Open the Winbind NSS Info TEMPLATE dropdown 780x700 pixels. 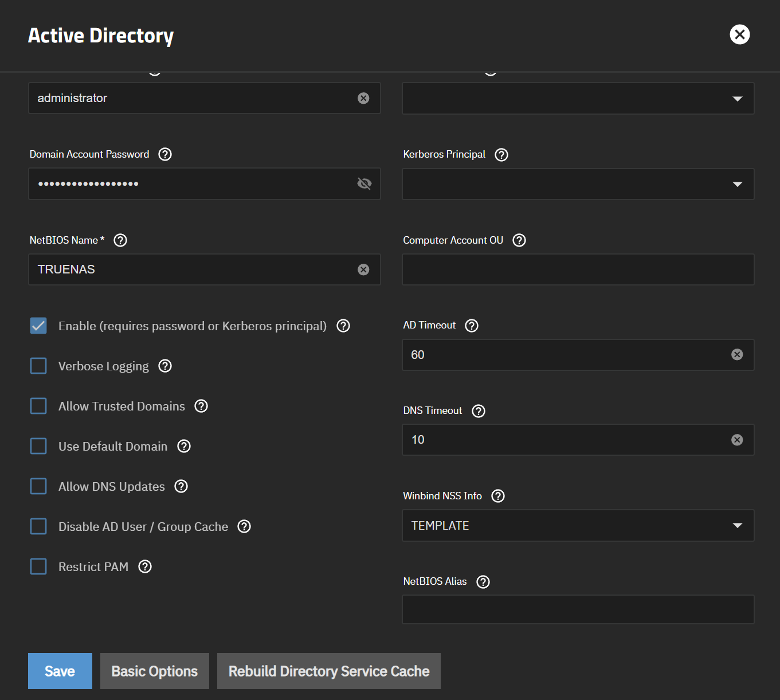click(x=578, y=526)
